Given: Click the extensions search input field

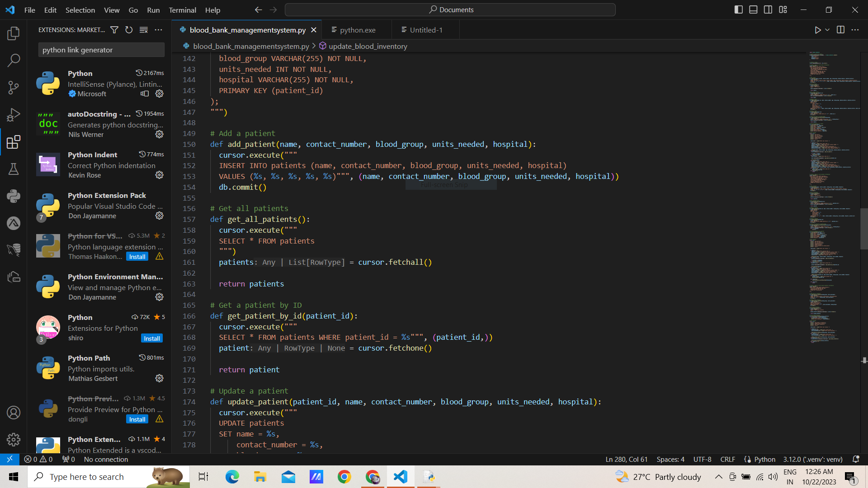Looking at the screenshot, I should (101, 50).
